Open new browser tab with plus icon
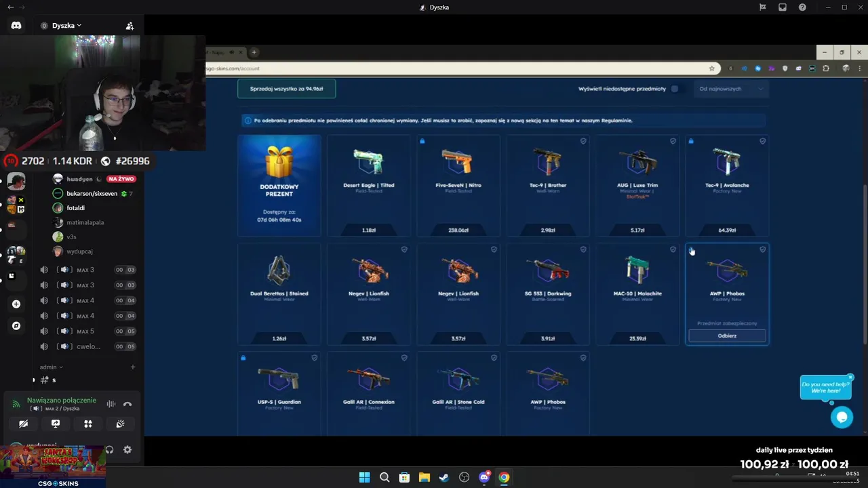 tap(254, 52)
